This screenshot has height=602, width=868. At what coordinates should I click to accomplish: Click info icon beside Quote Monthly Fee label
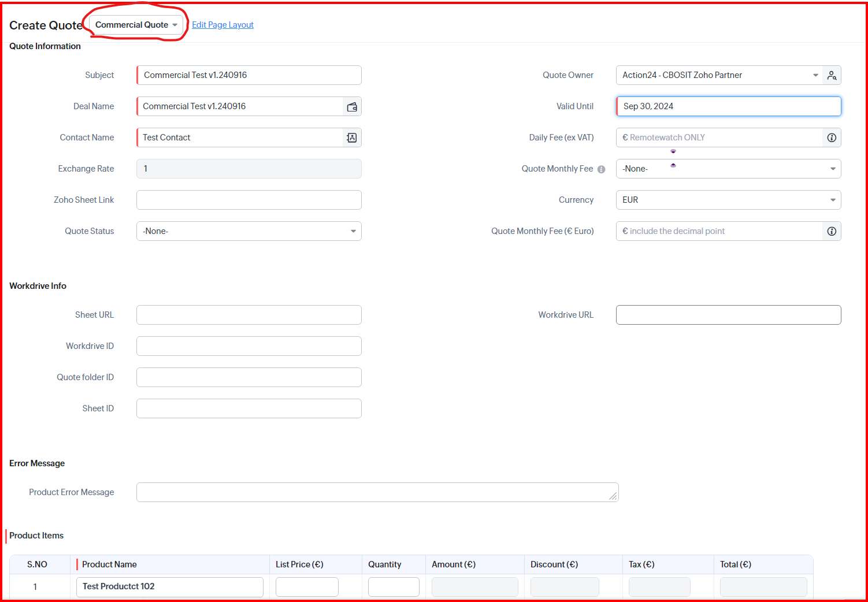(602, 169)
